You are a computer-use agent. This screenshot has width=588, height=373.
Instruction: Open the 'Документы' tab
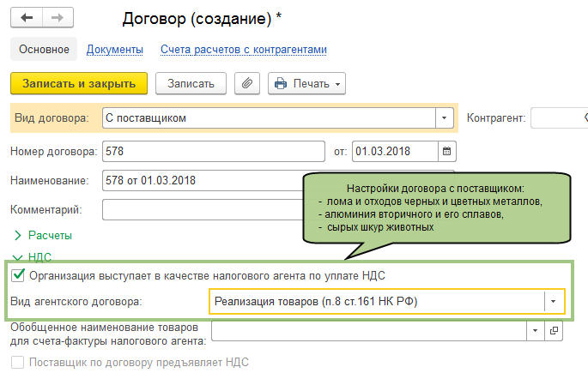tap(115, 50)
